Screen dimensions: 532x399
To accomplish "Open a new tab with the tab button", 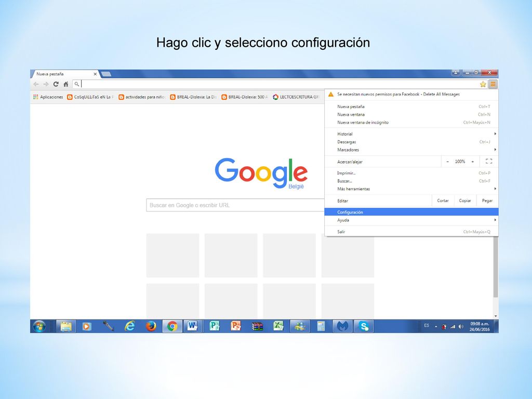I will pyautogui.click(x=106, y=74).
